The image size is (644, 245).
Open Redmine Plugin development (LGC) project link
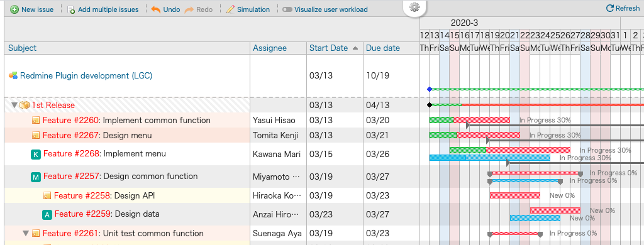86,75
